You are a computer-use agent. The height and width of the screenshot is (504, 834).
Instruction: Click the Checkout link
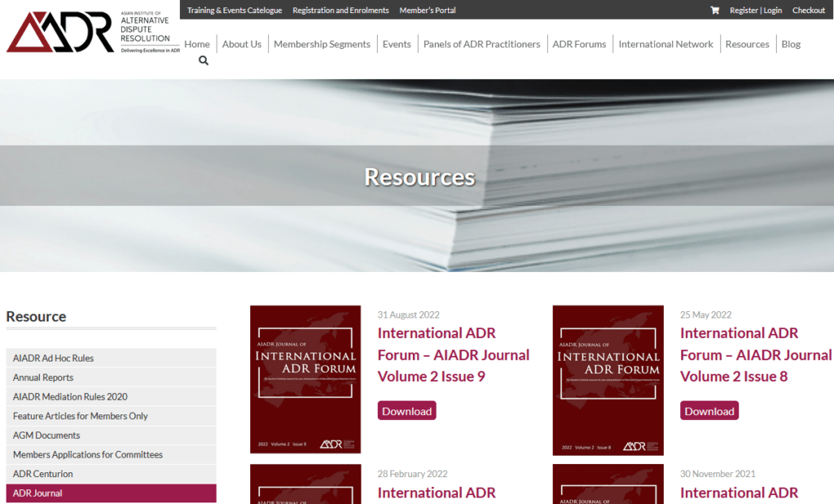coord(808,11)
